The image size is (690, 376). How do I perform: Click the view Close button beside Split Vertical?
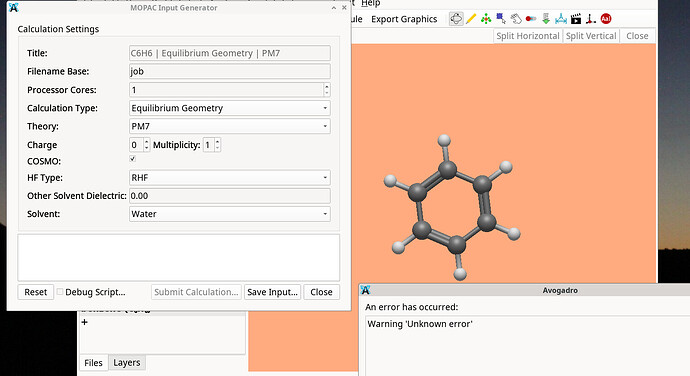pos(637,36)
